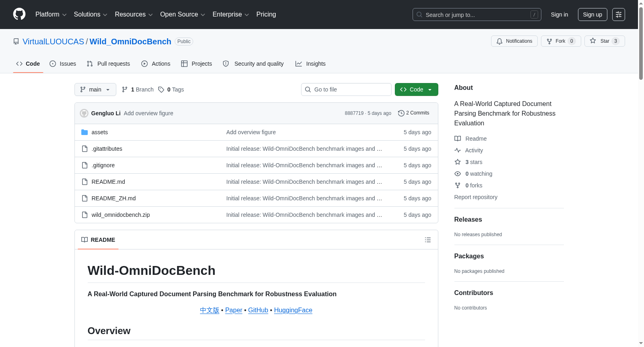The image size is (644, 347).
Task: Switch to the Insights tab
Action: pos(310,64)
